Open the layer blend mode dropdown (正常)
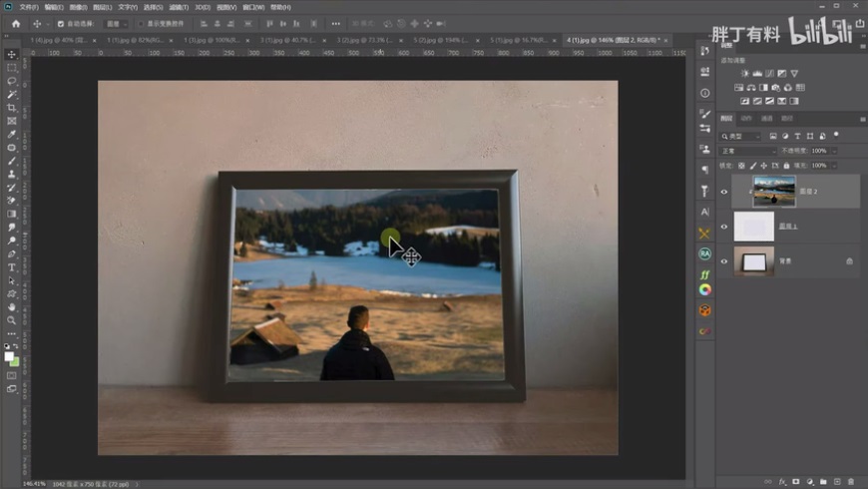Image resolution: width=868 pixels, height=489 pixels. [x=748, y=151]
